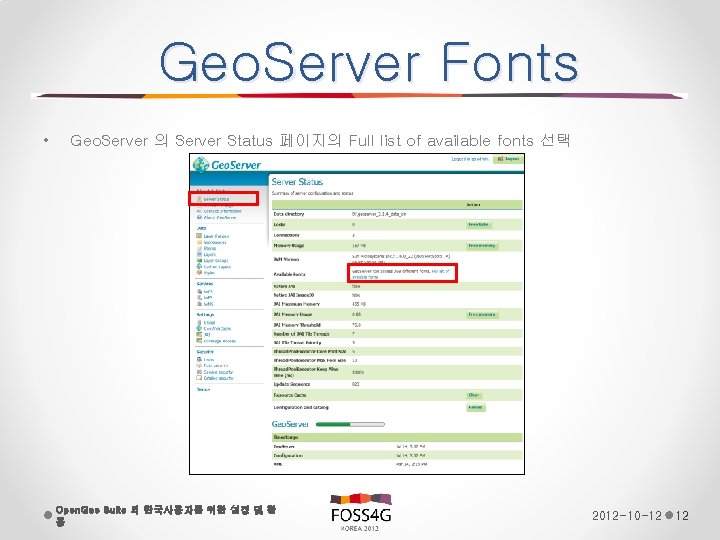Click the Server Status page heading
Image resolution: width=720 pixels, height=540 pixels.
(297, 182)
